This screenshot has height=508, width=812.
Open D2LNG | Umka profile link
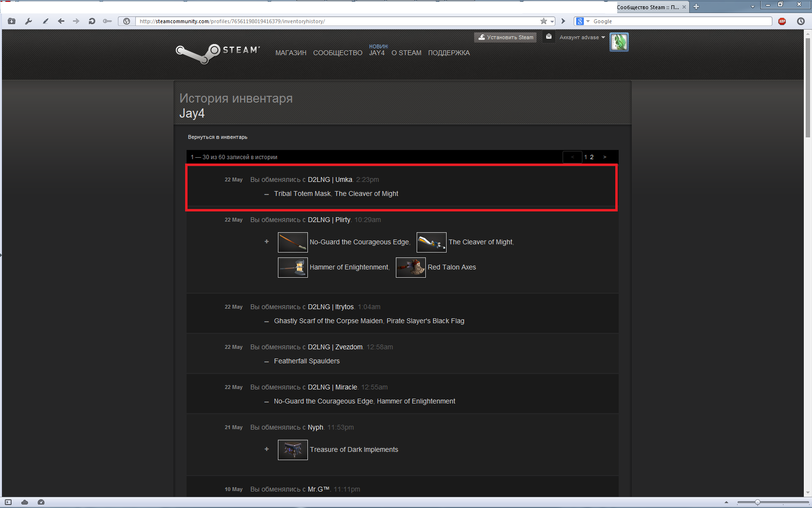click(x=330, y=179)
